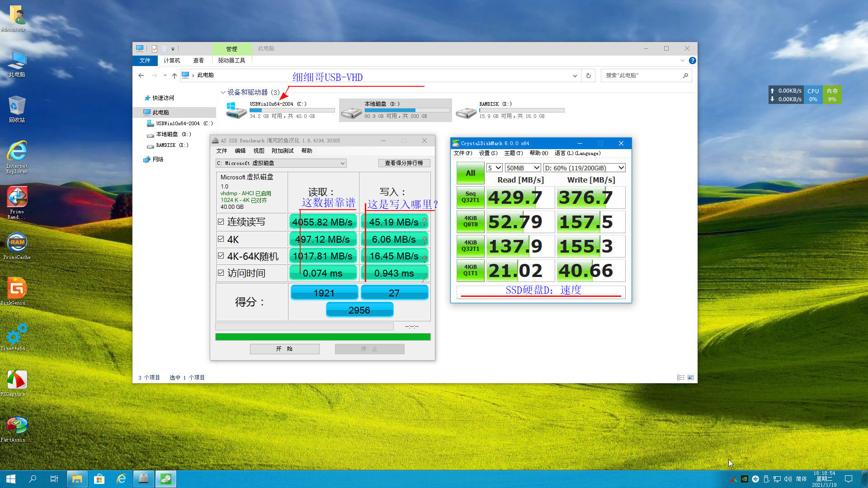Open the Administrator folder desktop icon
This screenshot has width=868, height=488.
[17, 18]
